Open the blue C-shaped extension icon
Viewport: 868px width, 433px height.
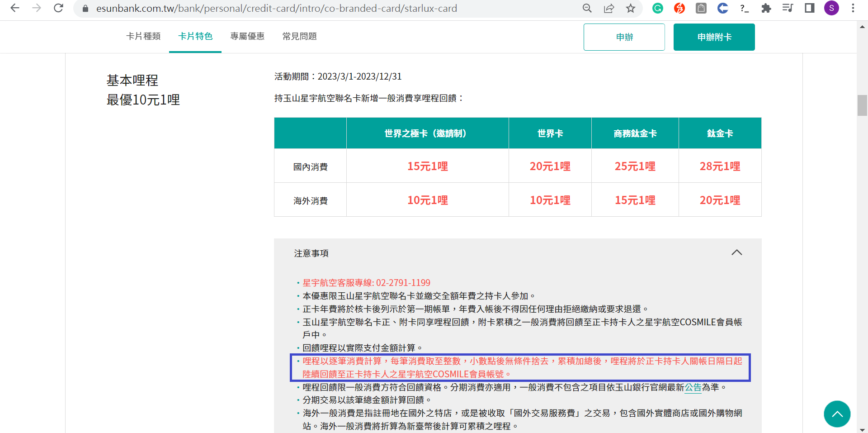[723, 8]
